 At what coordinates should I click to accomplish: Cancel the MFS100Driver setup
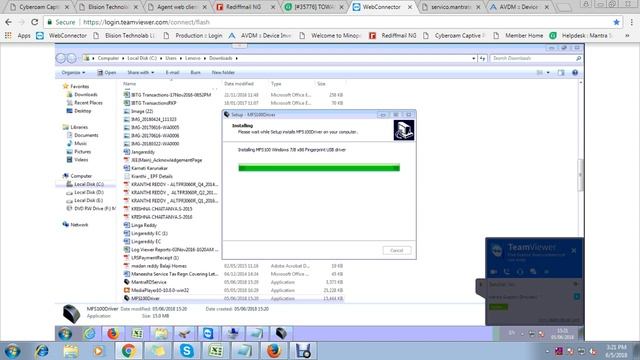pos(397,250)
